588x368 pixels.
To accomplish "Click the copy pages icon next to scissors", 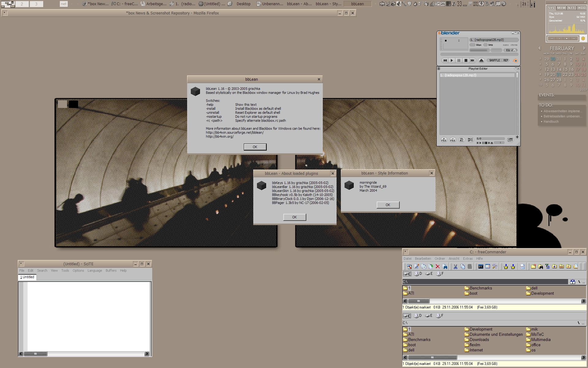I will click(463, 266).
